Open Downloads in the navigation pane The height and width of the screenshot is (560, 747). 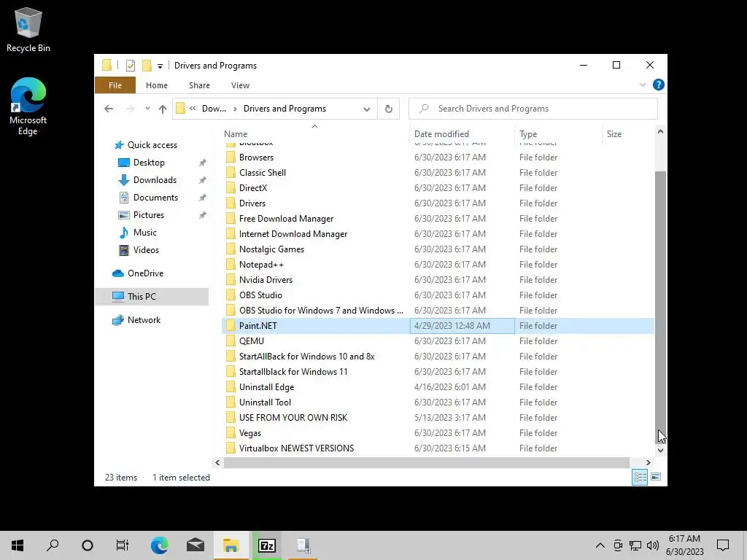[155, 180]
